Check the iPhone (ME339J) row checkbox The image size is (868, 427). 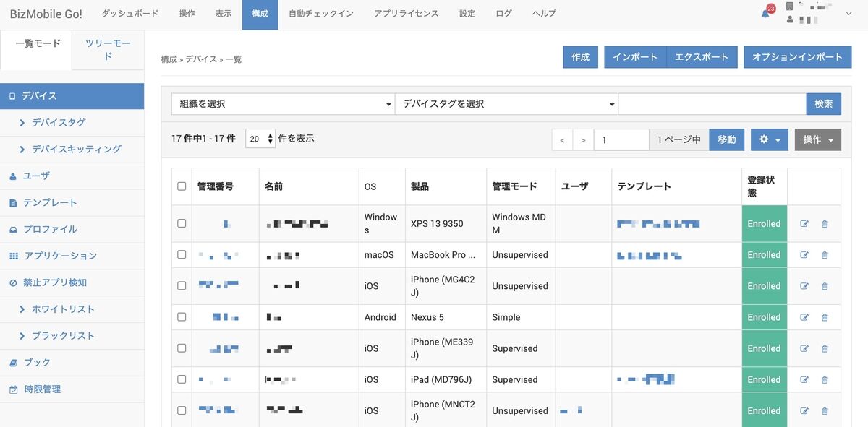182,348
